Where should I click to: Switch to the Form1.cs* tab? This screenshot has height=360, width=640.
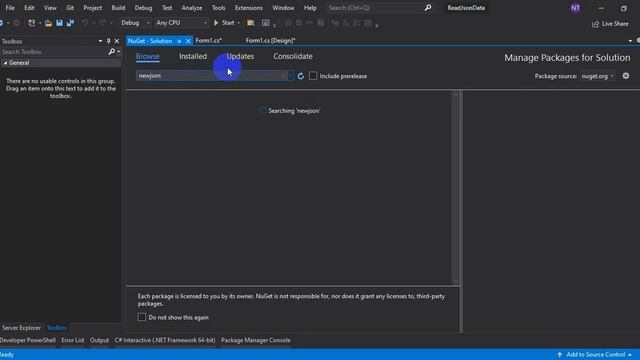pyautogui.click(x=209, y=40)
